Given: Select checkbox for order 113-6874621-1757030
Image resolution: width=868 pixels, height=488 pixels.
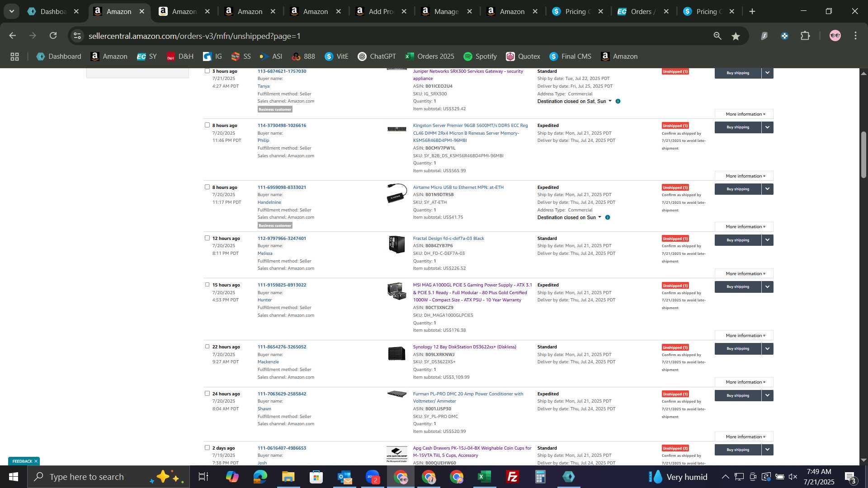Looking at the screenshot, I should coord(207,71).
